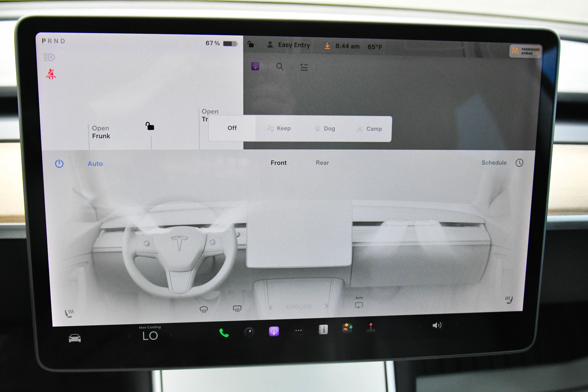Toggle the climate power button
Screen dimensions: 588x392
click(x=59, y=164)
